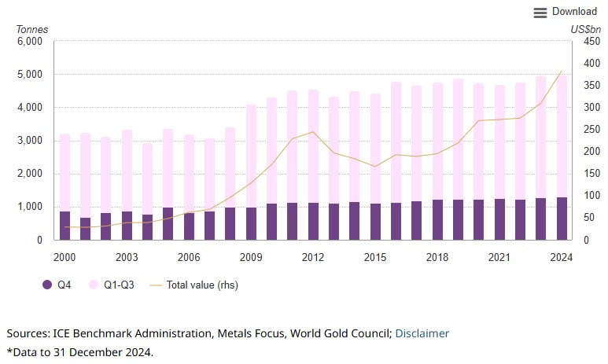
Task: Click the Total value legend line marker
Action: coord(153,285)
